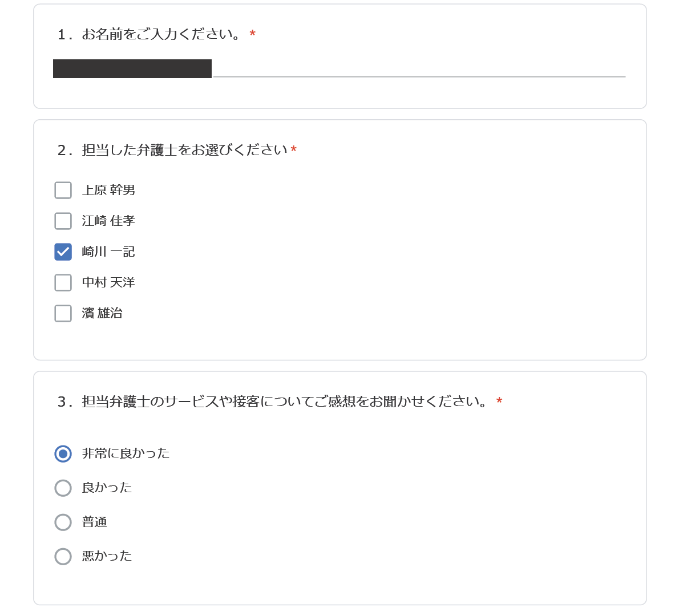Choose the 良かった radio button circle
Screen dimensions: 679x616
click(63, 488)
